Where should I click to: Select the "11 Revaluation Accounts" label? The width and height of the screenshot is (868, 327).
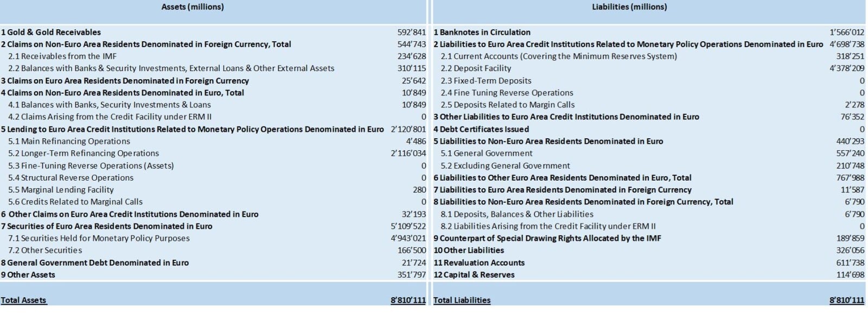point(479,262)
